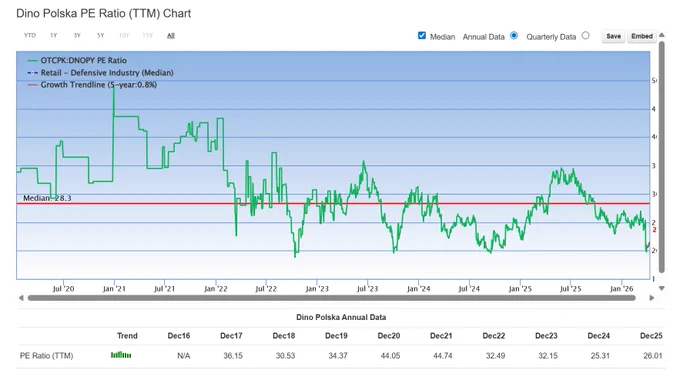Click the 34.37 value cell
This screenshot has height=380, width=680.
(x=338, y=356)
